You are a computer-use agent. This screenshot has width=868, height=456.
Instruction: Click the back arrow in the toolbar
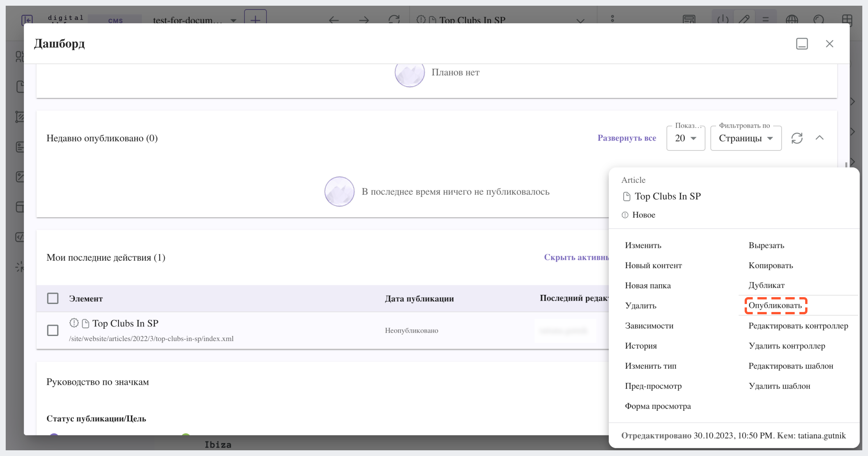(x=334, y=20)
